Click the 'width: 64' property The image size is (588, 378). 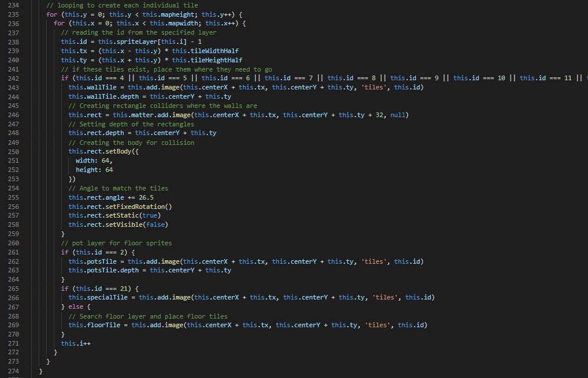[92, 160]
